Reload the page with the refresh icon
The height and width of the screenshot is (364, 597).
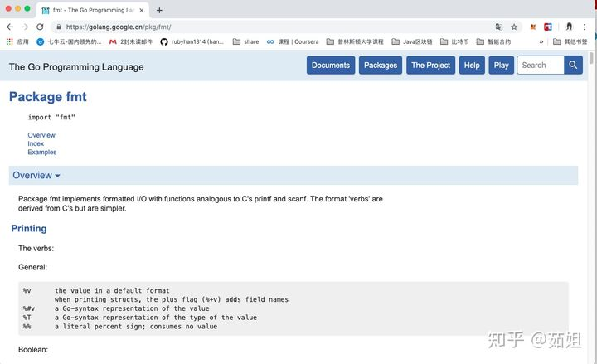tap(40, 27)
